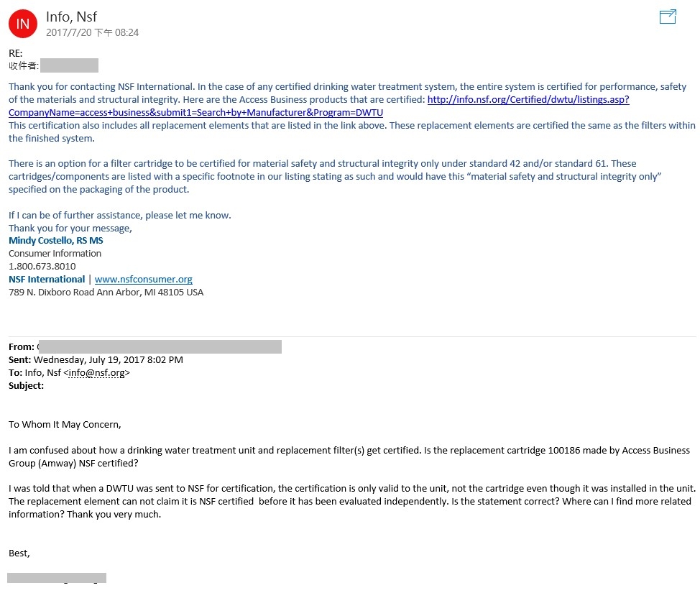This screenshot has width=700, height=593.
Task: Click the 2017/7/20 message timestamp
Action: coord(93,32)
